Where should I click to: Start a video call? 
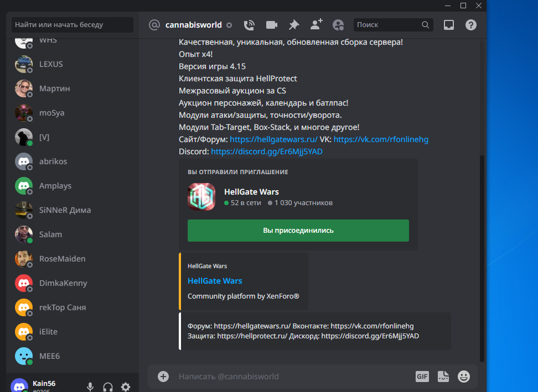point(271,25)
